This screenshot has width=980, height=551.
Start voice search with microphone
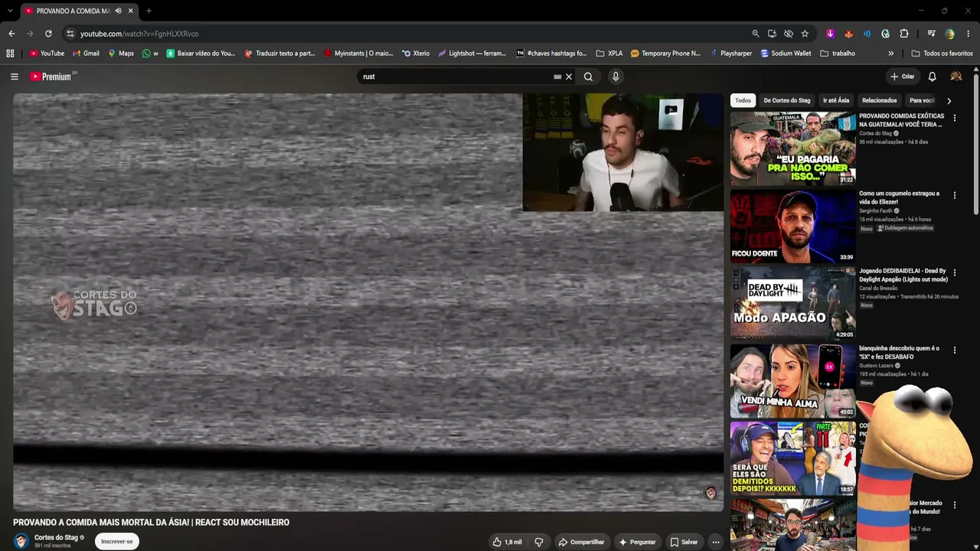click(x=615, y=77)
